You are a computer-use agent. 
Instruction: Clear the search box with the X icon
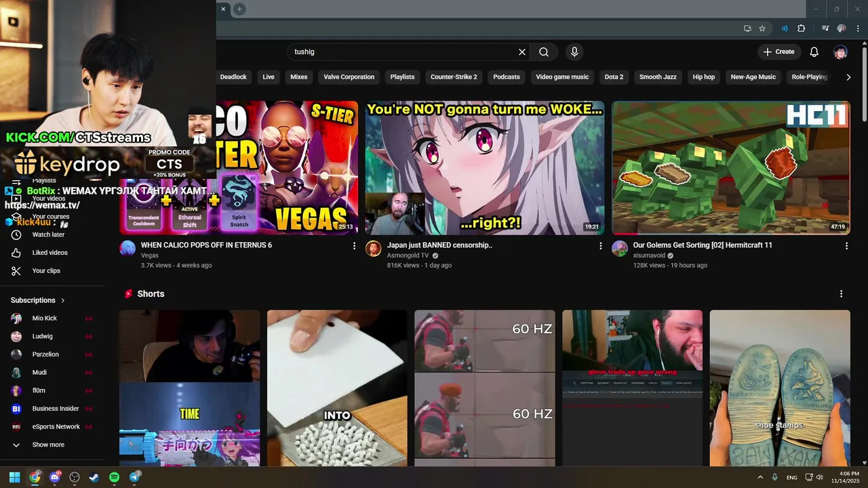[x=522, y=52]
